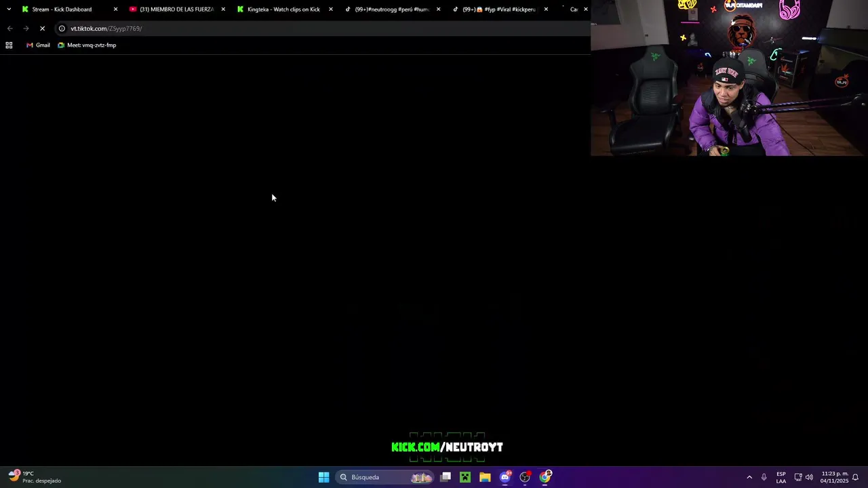Open Discord from the taskbar
Viewport: 868px width, 488px height.
pyautogui.click(x=505, y=477)
